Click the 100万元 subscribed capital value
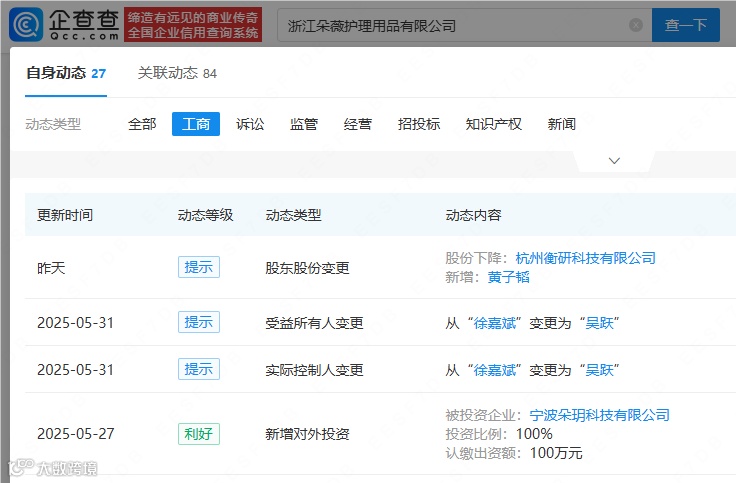 coord(556,453)
